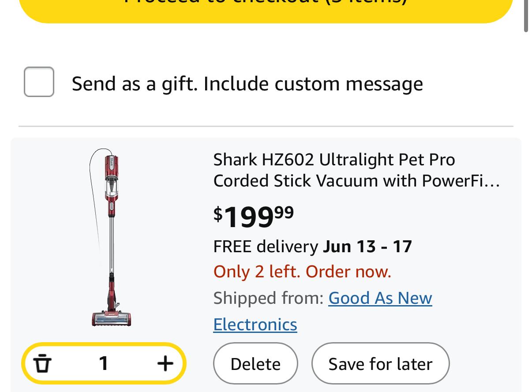Image resolution: width=532 pixels, height=392 pixels.
Task: Click the trash icon in quantity stepper
Action: 43,364
